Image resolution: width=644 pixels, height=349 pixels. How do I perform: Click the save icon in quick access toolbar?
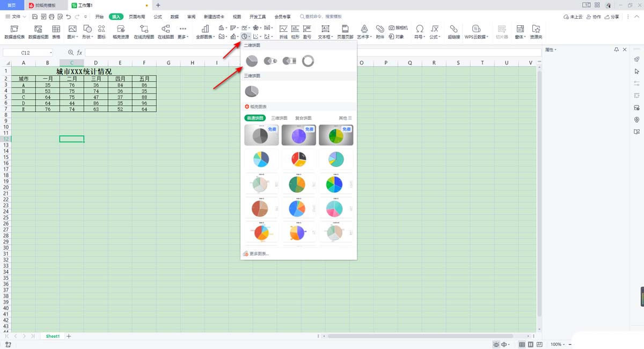[x=35, y=17]
